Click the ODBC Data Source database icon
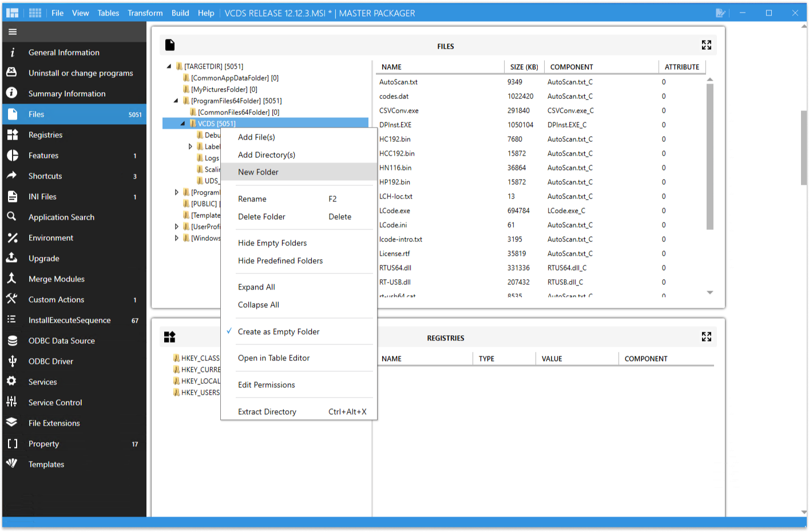This screenshot has height=532, width=809. pos(12,341)
